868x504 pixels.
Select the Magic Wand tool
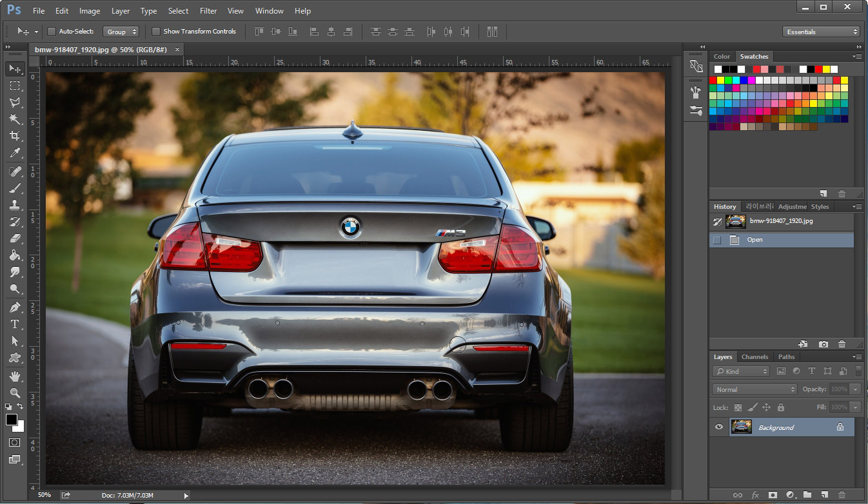coord(15,119)
